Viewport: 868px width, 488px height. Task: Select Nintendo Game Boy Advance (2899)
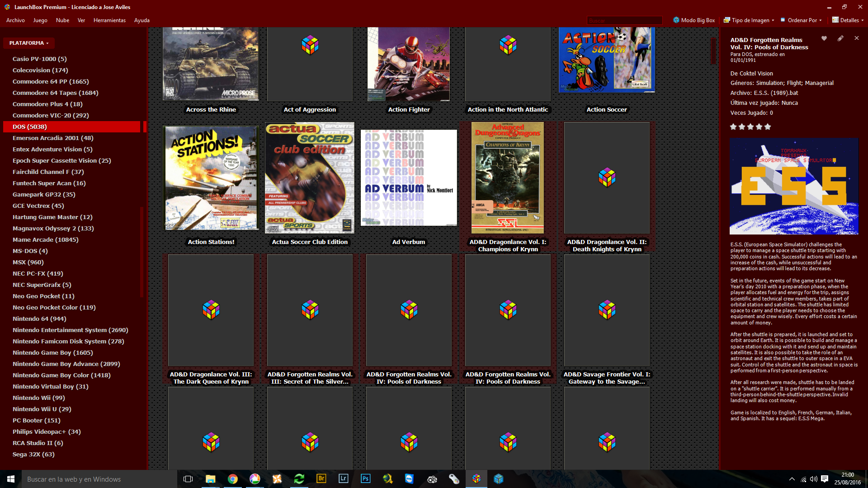click(66, 364)
